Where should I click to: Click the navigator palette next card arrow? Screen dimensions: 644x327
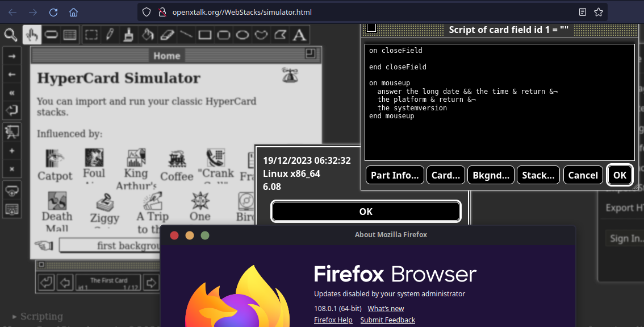(x=151, y=283)
